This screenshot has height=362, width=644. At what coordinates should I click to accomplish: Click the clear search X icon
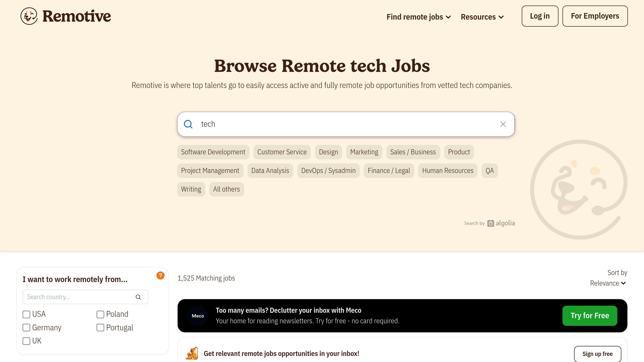[503, 124]
